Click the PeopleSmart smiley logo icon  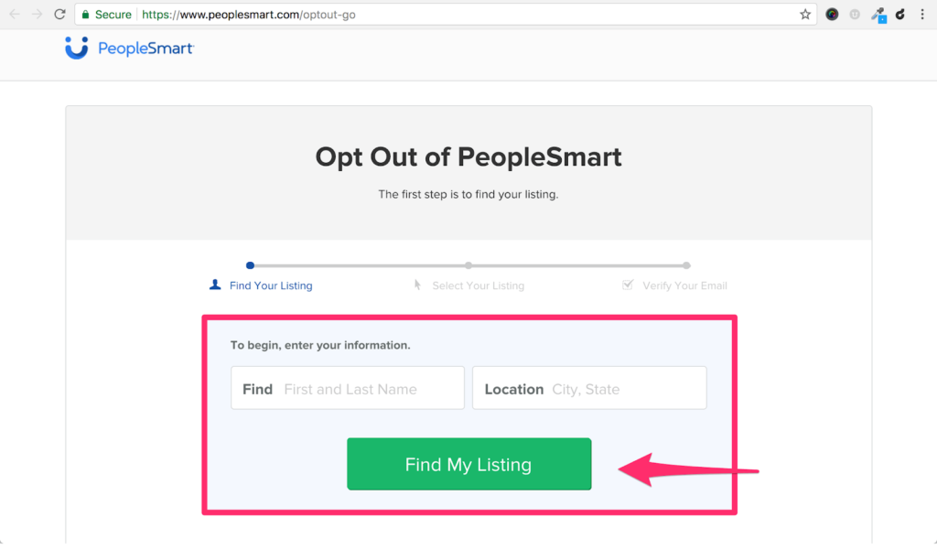tap(77, 48)
